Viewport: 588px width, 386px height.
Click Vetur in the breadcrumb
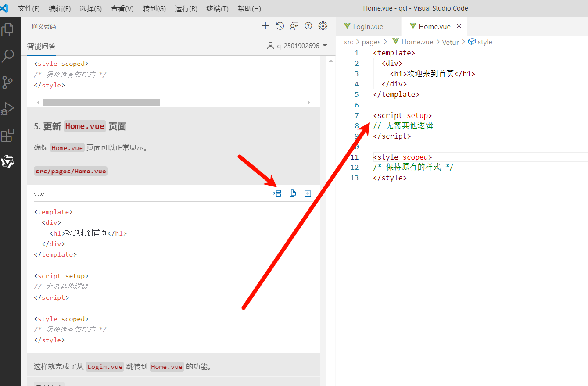(450, 42)
